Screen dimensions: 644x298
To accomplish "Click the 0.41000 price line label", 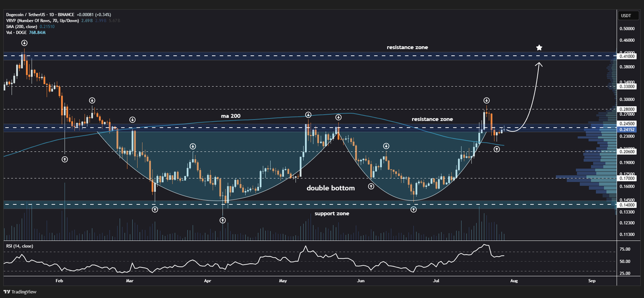I will 627,56.
